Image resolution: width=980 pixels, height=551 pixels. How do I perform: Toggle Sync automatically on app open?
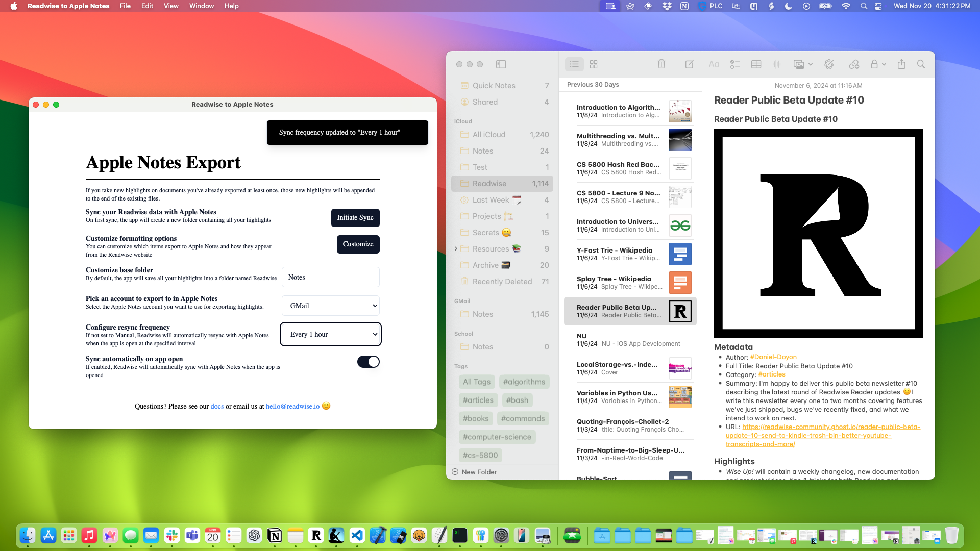[369, 362]
